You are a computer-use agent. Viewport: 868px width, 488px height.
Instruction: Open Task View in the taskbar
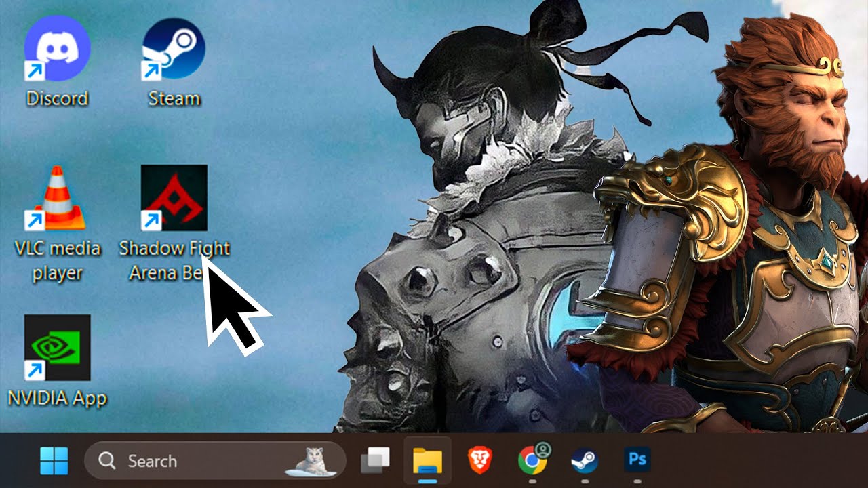point(375,462)
